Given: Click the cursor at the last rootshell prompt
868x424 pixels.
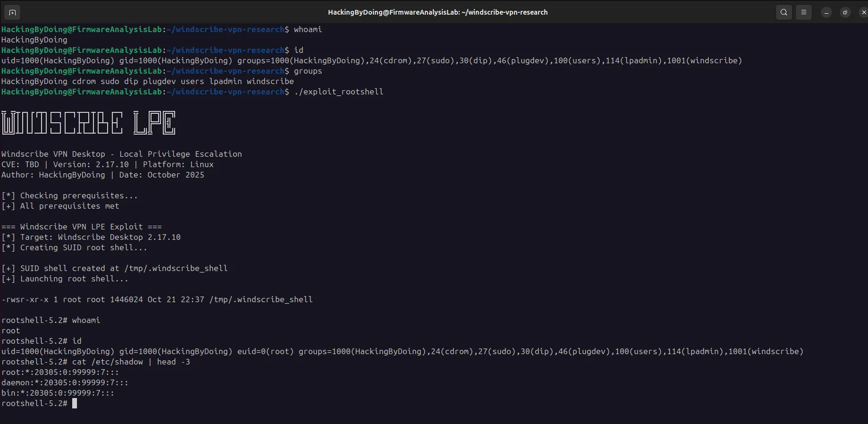Looking at the screenshot, I should pos(75,403).
